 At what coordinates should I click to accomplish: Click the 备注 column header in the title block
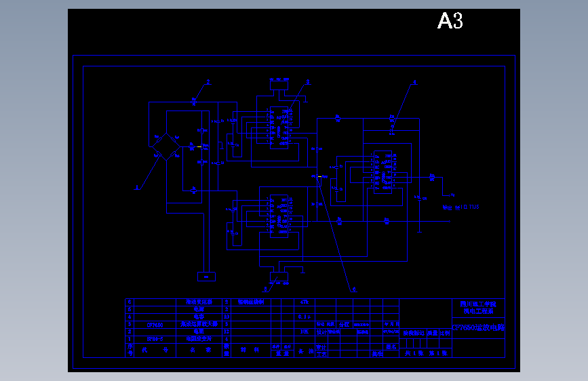point(306,351)
